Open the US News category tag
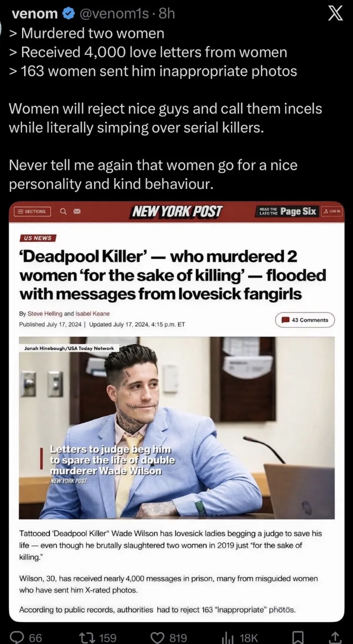 tap(38, 238)
